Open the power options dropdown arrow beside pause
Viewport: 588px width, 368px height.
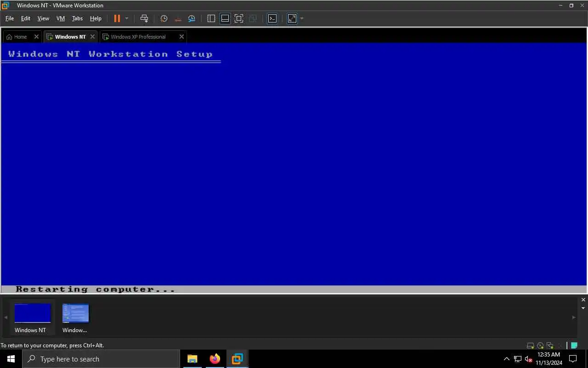click(127, 18)
